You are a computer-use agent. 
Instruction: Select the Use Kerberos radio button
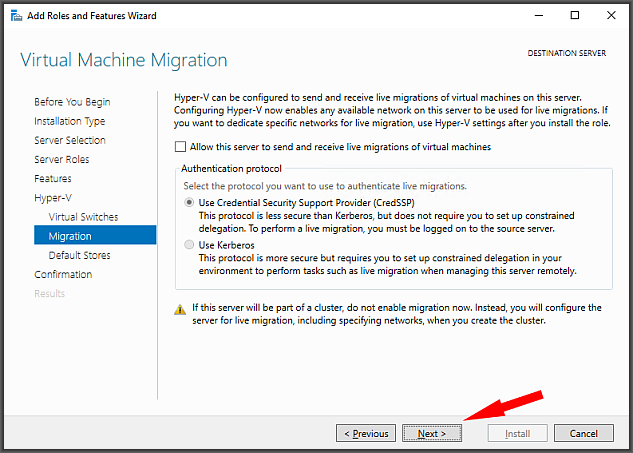(189, 245)
